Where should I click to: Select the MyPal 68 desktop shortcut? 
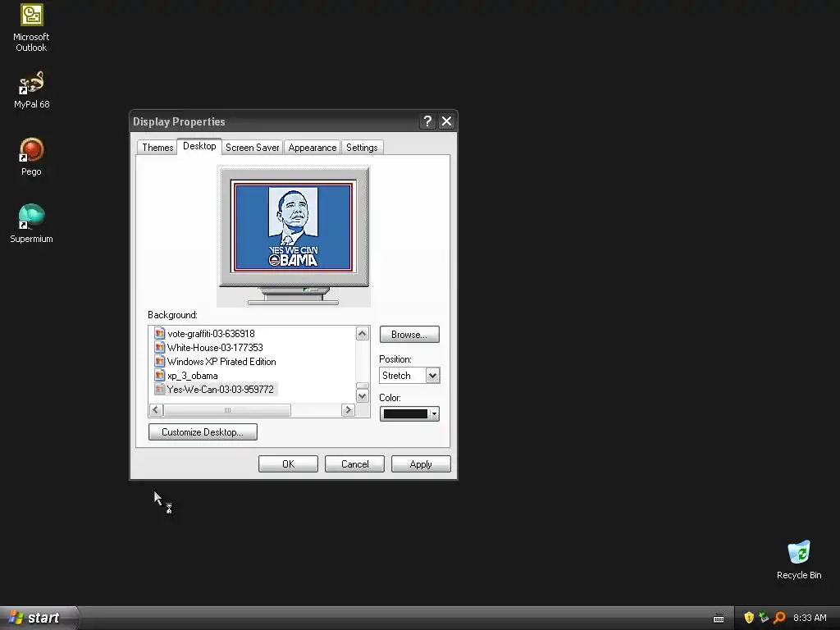(x=31, y=90)
